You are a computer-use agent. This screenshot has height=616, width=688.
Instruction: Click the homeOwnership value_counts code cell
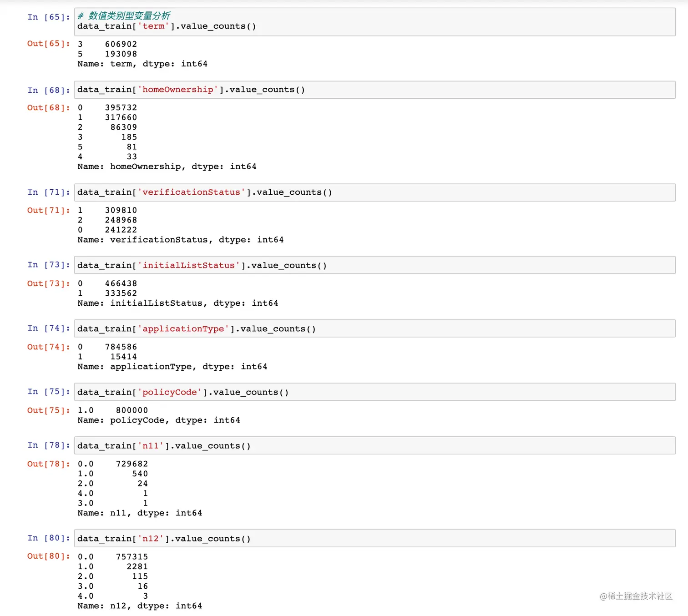pyautogui.click(x=374, y=90)
